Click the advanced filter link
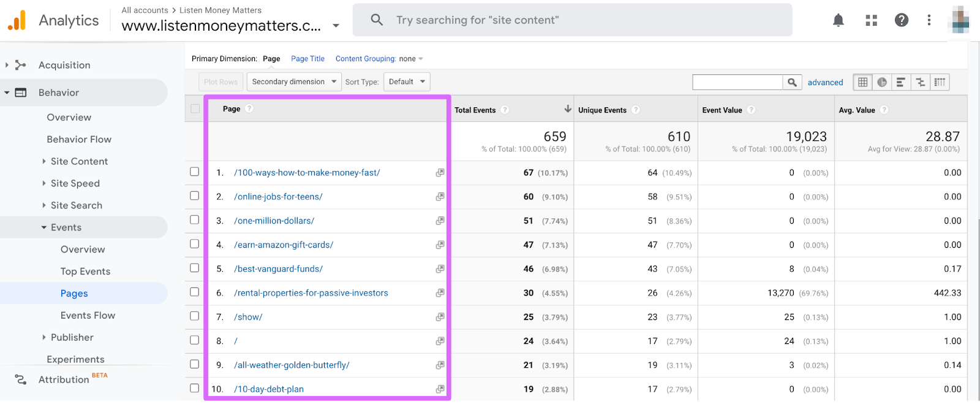980x415 pixels. (x=825, y=82)
